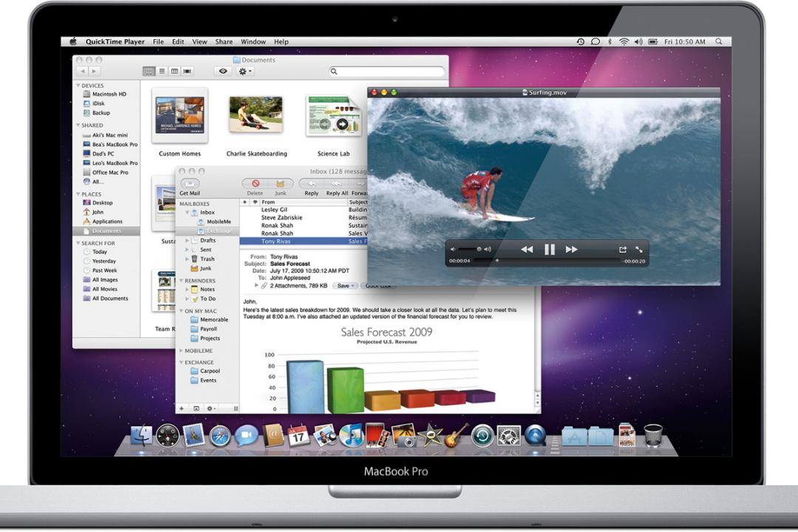This screenshot has height=532, width=798.
Task: Open Photo Booth from the Dock
Action: click(x=377, y=436)
